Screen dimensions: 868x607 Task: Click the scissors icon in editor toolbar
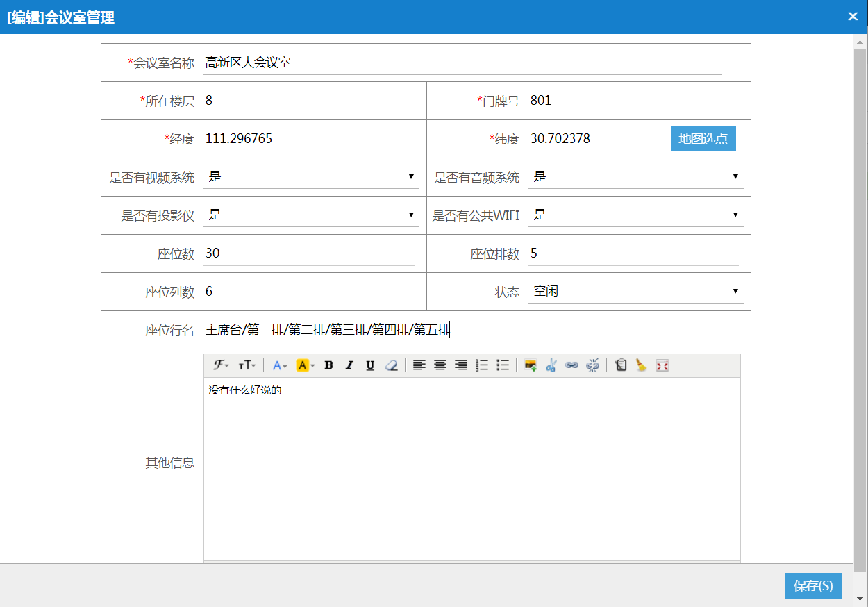[551, 365]
